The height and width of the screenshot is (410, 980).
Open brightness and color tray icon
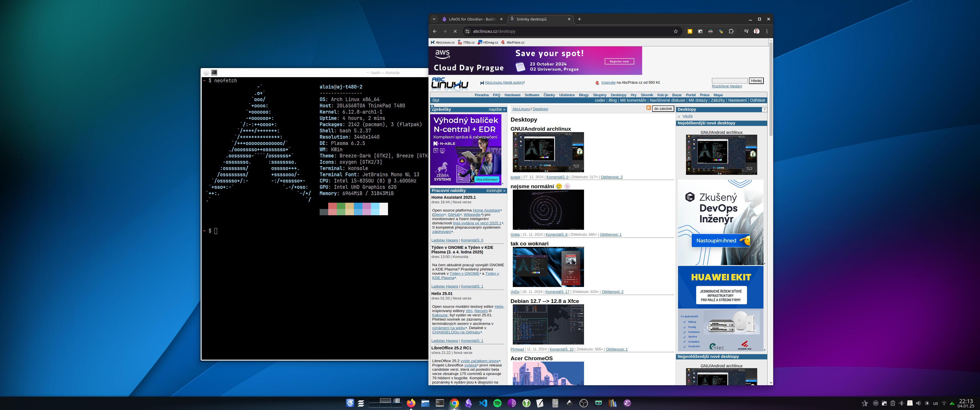tap(927, 403)
